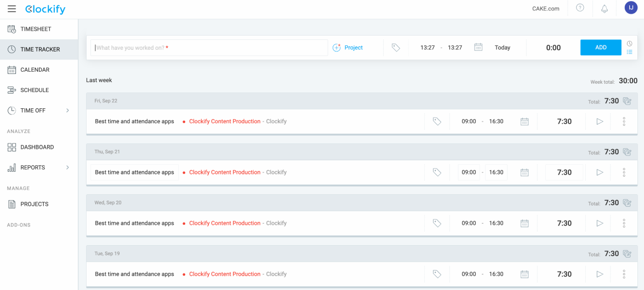Switch to timer mode with the clock icon
Viewport: 644px width, 290px height.
point(630,44)
